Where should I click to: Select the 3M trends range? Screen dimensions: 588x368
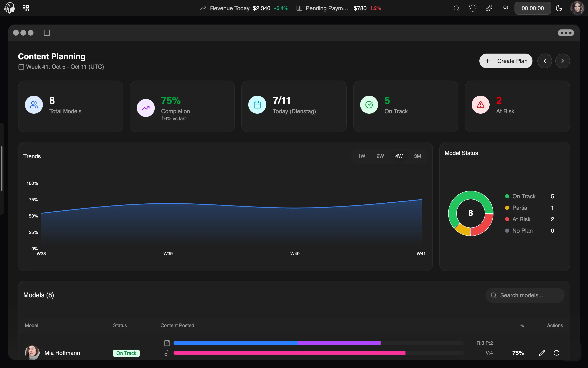coord(418,156)
